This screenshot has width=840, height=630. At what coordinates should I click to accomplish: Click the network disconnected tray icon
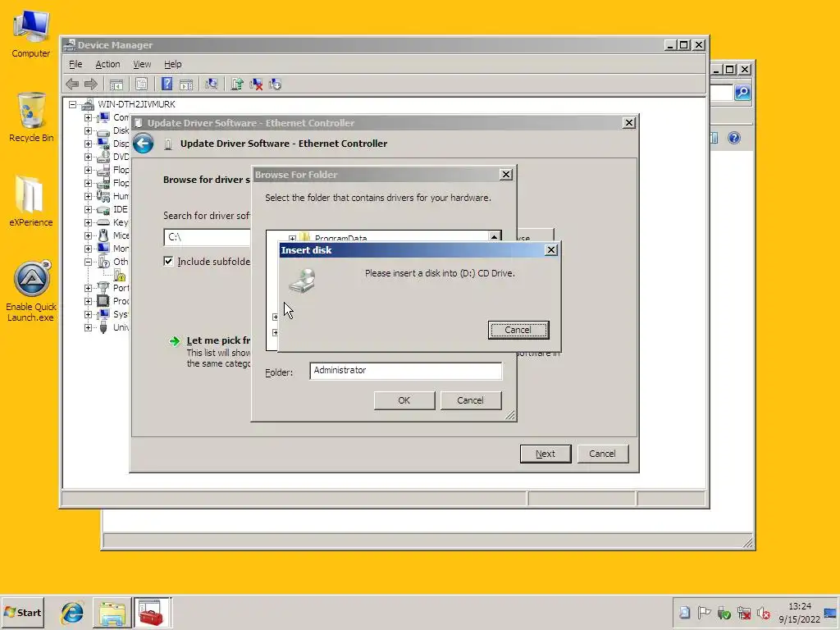(x=743, y=612)
